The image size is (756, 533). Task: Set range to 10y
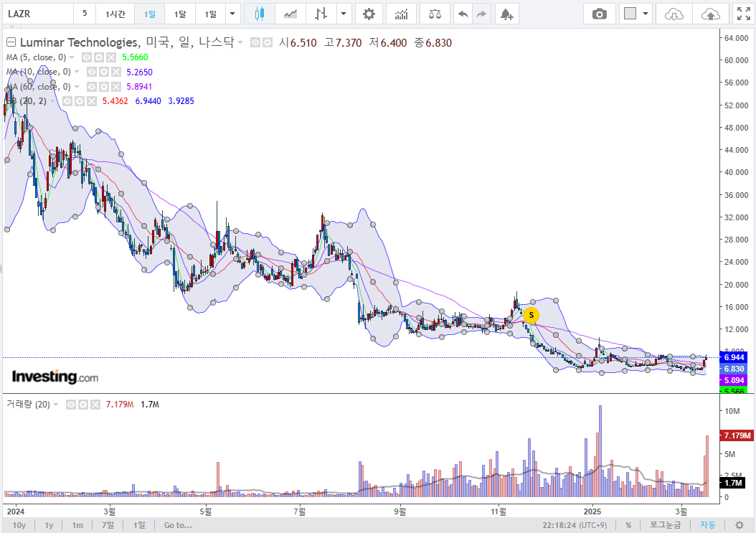point(19,525)
